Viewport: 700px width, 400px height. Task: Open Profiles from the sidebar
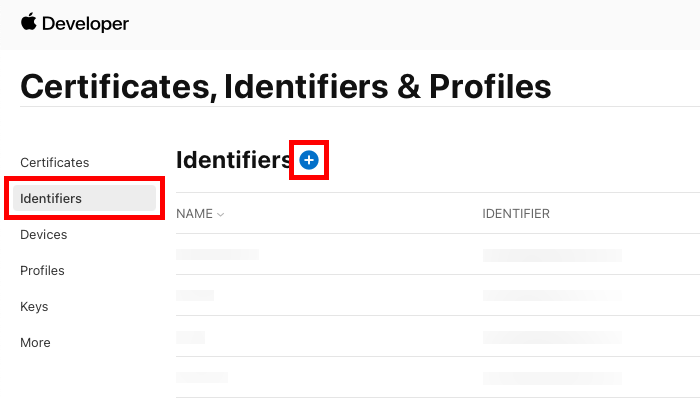click(x=43, y=270)
